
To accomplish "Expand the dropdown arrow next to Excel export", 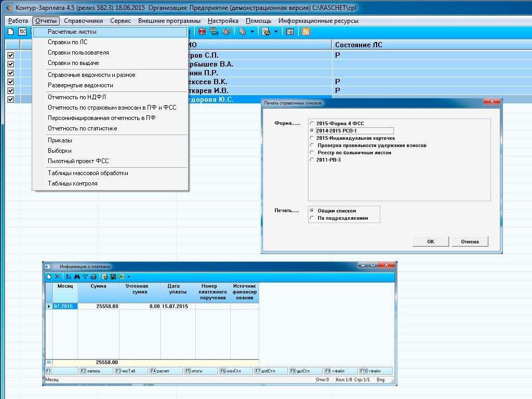I will (129, 276).
